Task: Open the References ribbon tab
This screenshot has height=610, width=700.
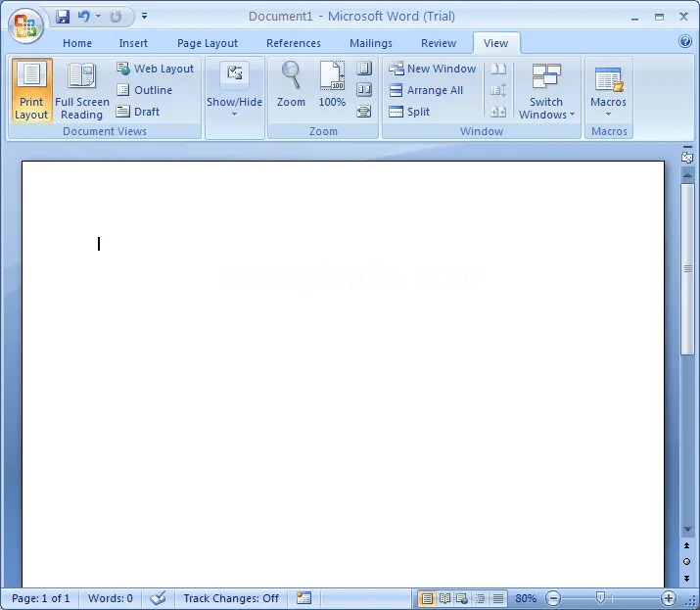Action: pos(294,43)
